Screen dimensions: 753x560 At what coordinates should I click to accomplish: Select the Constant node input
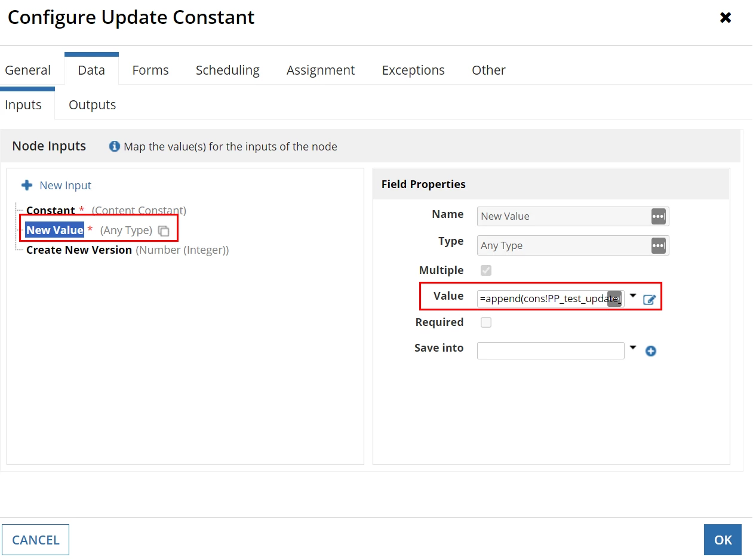pyautogui.click(x=51, y=210)
